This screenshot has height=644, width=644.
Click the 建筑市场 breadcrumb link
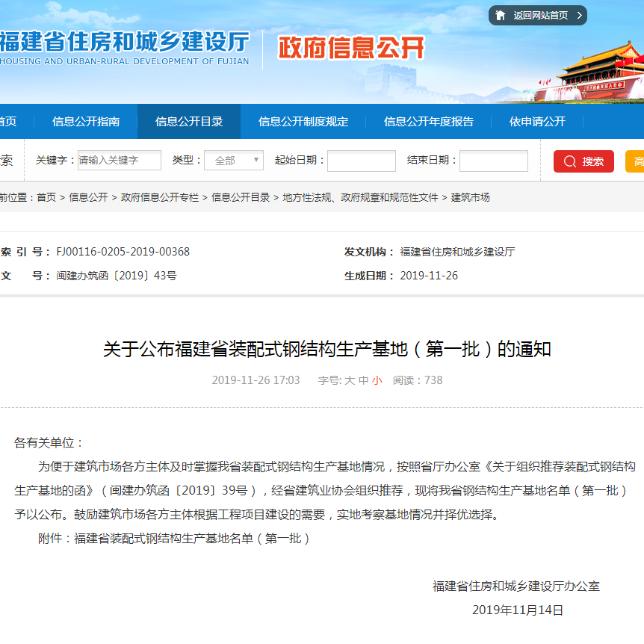(471, 197)
